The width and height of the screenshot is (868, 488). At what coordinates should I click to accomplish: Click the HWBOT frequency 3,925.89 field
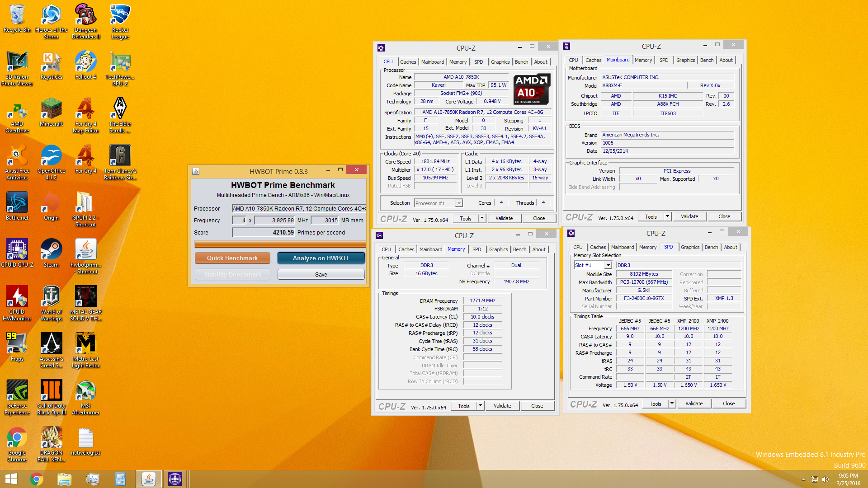[x=274, y=220]
